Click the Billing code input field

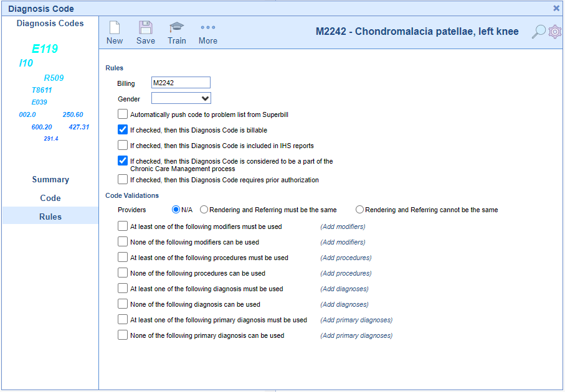(181, 82)
